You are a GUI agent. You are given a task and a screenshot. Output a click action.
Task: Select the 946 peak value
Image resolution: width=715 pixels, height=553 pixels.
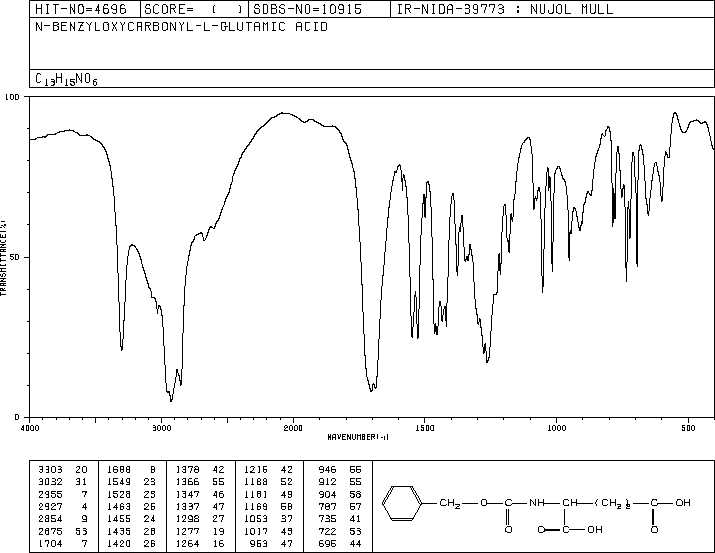pos(327,470)
